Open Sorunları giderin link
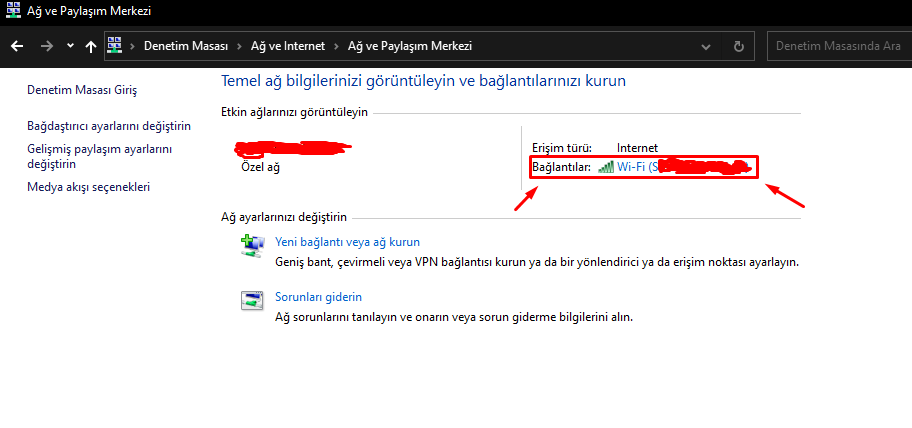 [x=318, y=297]
